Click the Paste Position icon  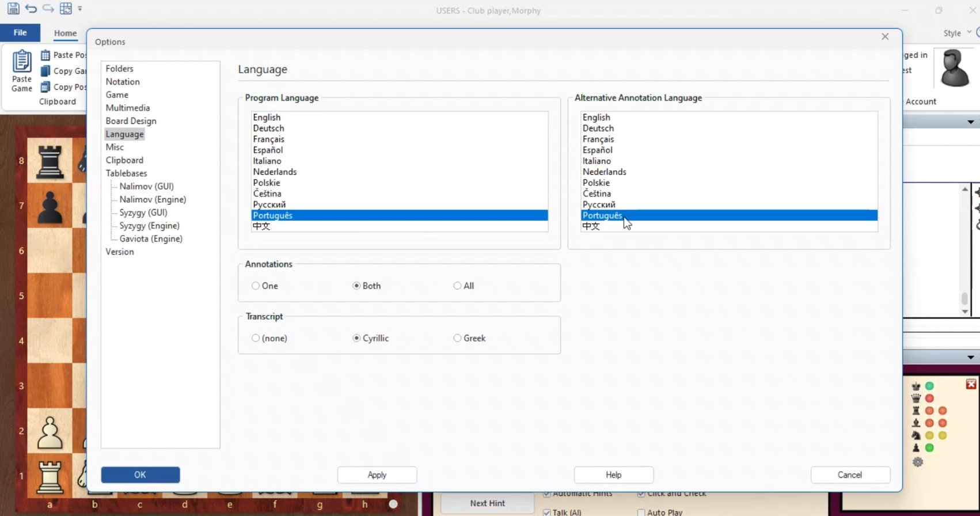click(x=45, y=55)
